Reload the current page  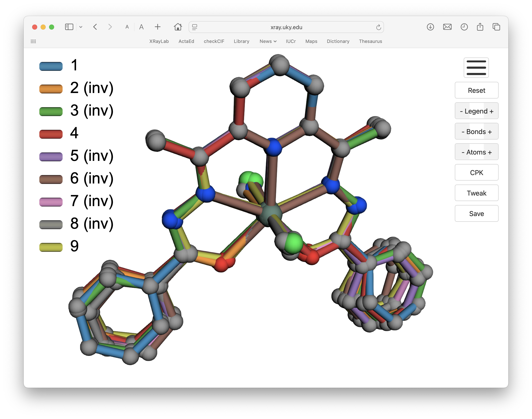[x=378, y=27]
